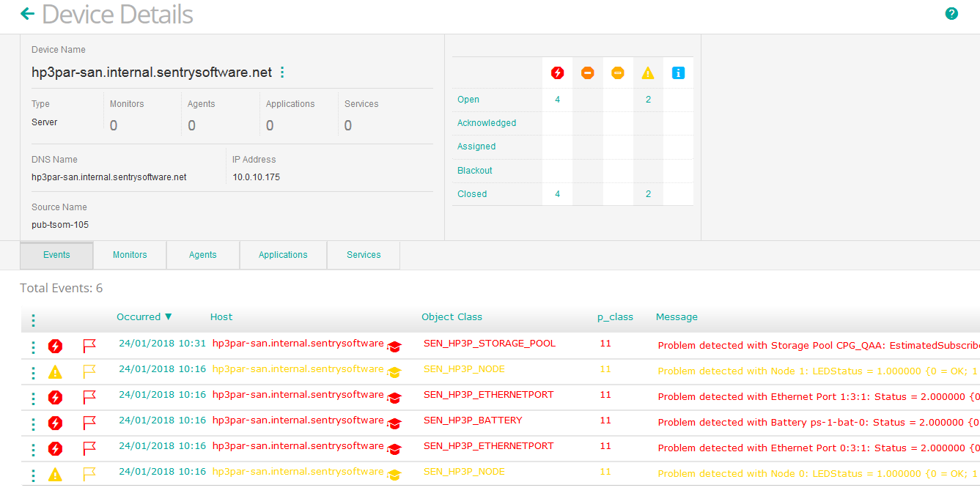This screenshot has height=493, width=980.
Task: Click the blue info severity icon in summary table
Action: pos(677,73)
